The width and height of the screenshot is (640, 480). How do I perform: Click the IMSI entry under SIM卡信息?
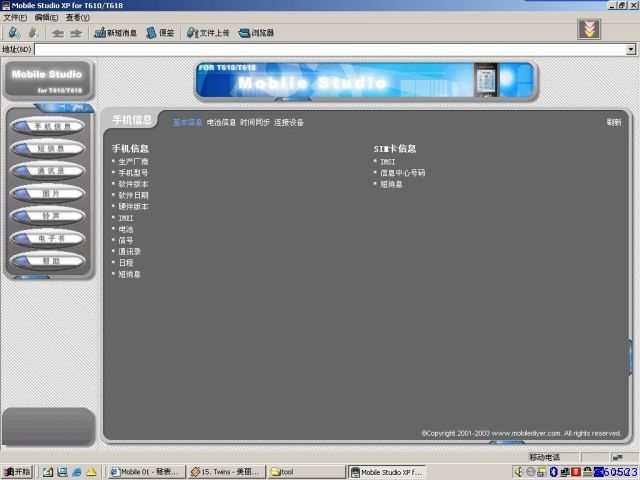[x=387, y=162]
